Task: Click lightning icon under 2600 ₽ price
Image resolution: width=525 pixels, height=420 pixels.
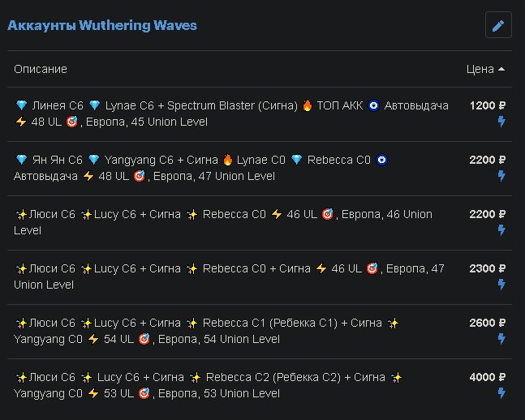Action: [x=501, y=339]
